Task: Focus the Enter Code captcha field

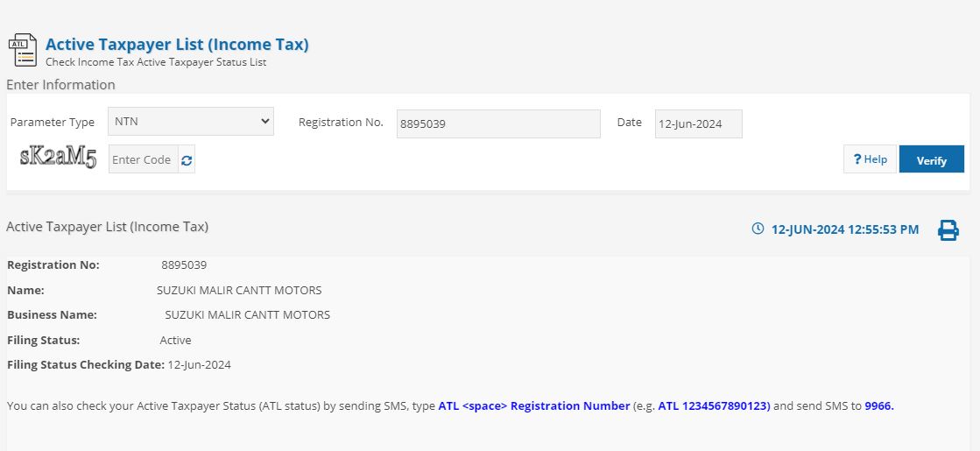Action: point(143,160)
